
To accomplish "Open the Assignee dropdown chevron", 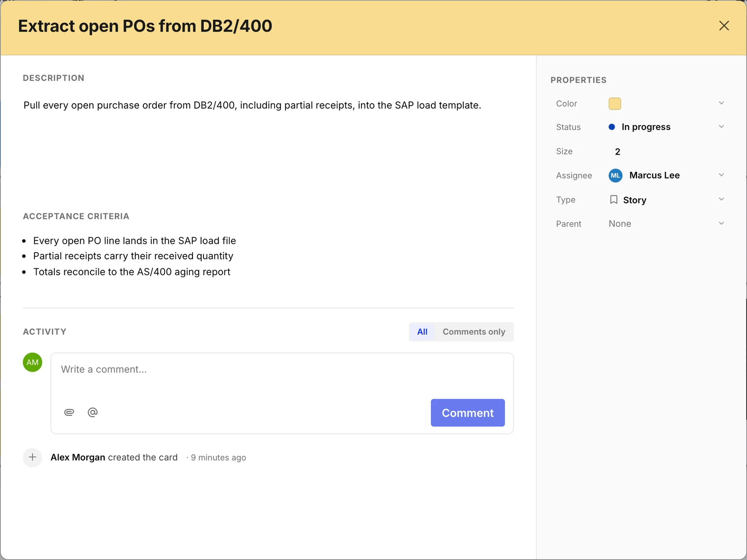I will (x=721, y=175).
